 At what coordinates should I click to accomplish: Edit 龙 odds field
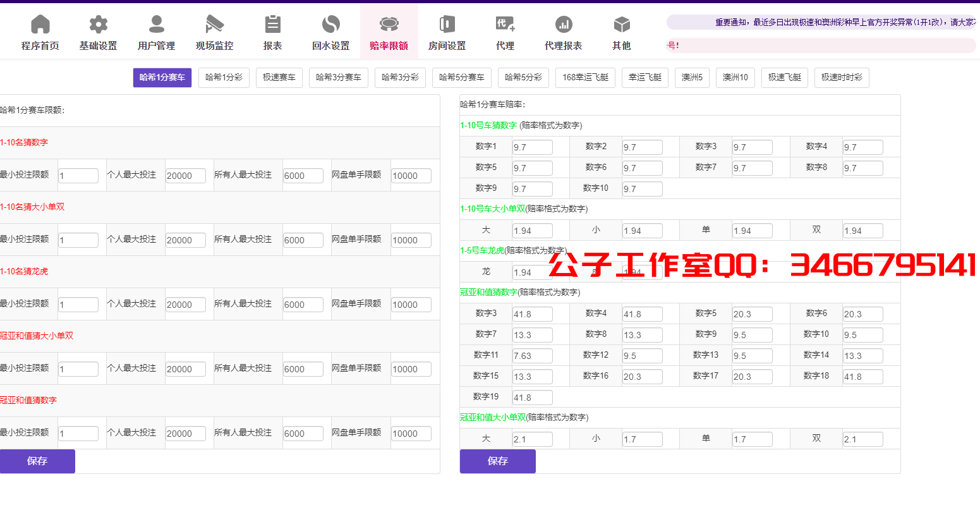pyautogui.click(x=533, y=272)
